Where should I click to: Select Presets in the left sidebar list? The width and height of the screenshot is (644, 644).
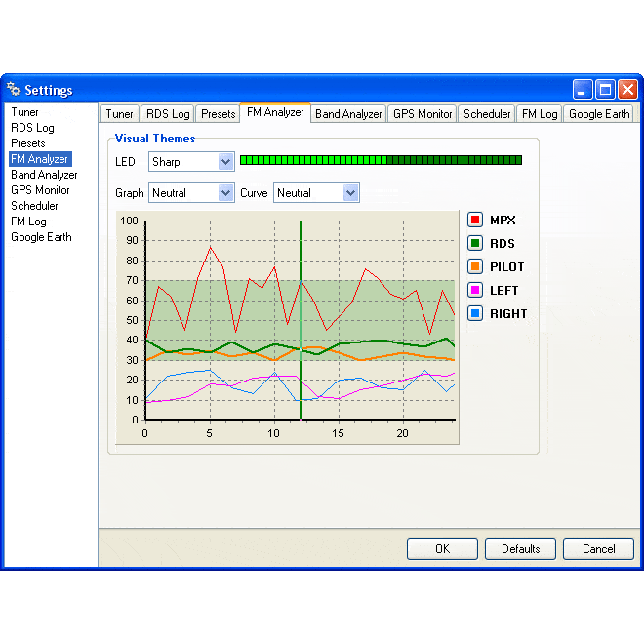click(28, 143)
